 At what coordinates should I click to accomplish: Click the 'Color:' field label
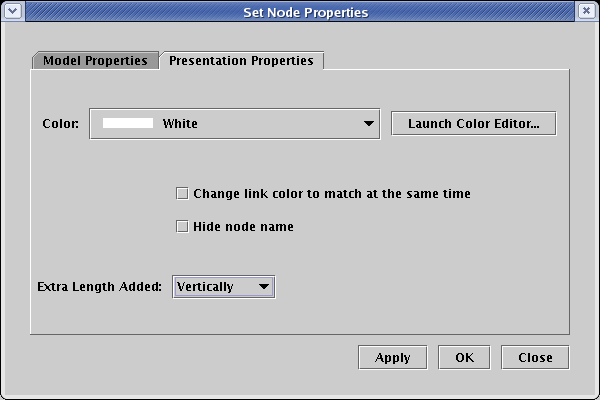tap(60, 124)
